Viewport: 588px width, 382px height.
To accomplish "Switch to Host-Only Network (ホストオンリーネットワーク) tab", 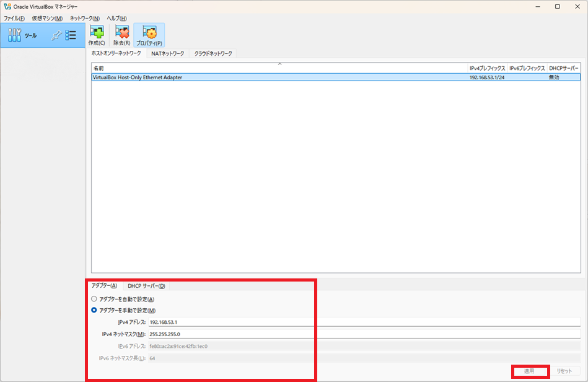I will tap(116, 53).
